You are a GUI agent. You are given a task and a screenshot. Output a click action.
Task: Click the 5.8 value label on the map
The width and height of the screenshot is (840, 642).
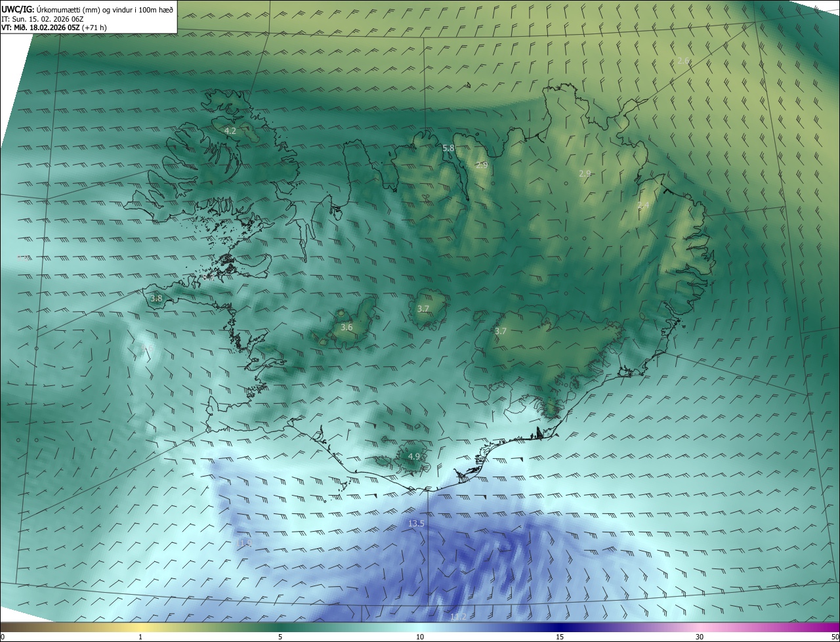[x=448, y=148]
